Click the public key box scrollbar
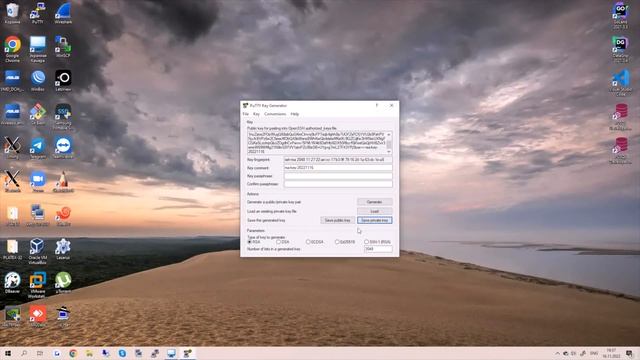 point(389,143)
